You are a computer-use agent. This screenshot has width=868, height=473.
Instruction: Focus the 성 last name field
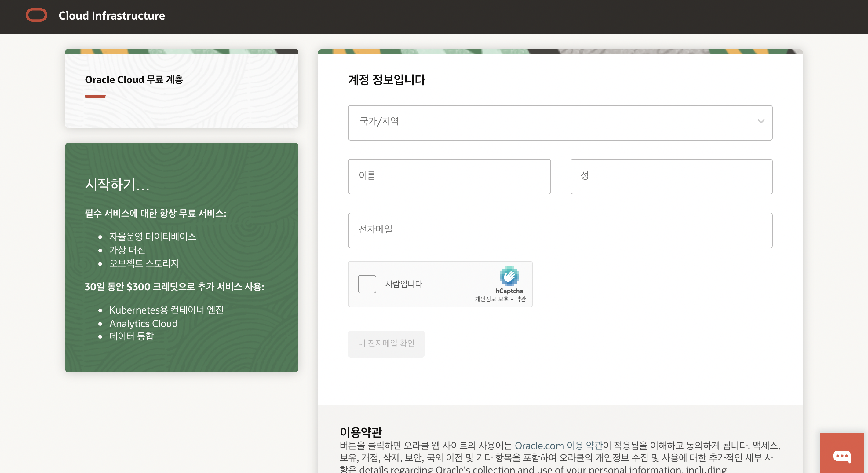[671, 177]
